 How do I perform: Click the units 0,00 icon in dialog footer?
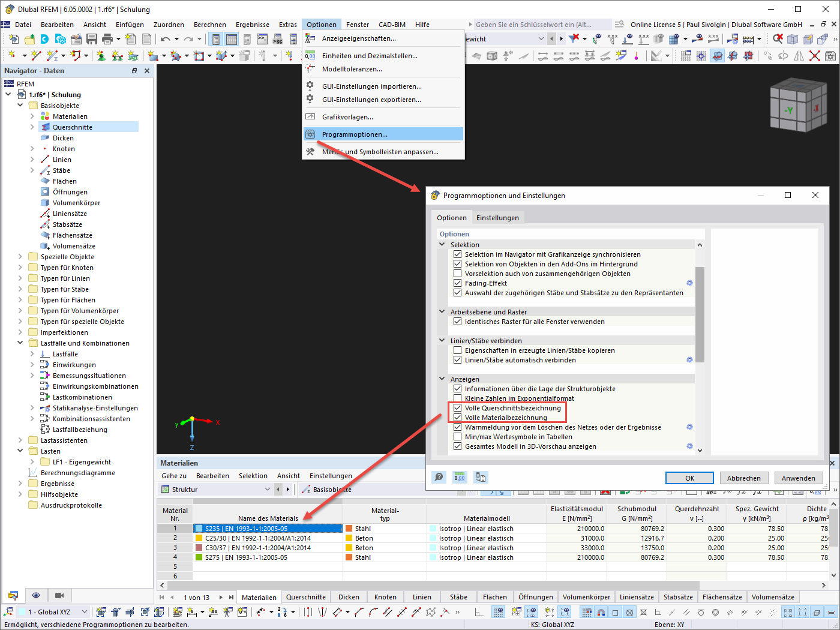click(x=460, y=477)
